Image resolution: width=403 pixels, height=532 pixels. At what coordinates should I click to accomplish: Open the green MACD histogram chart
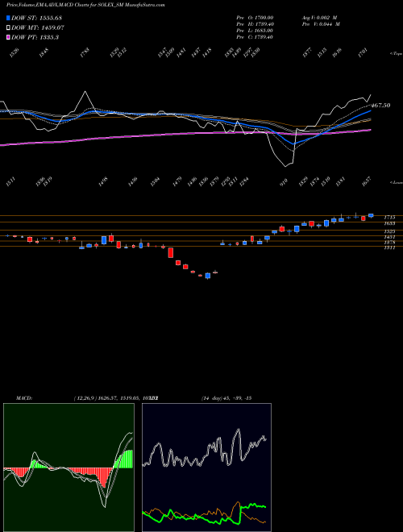coord(69,468)
